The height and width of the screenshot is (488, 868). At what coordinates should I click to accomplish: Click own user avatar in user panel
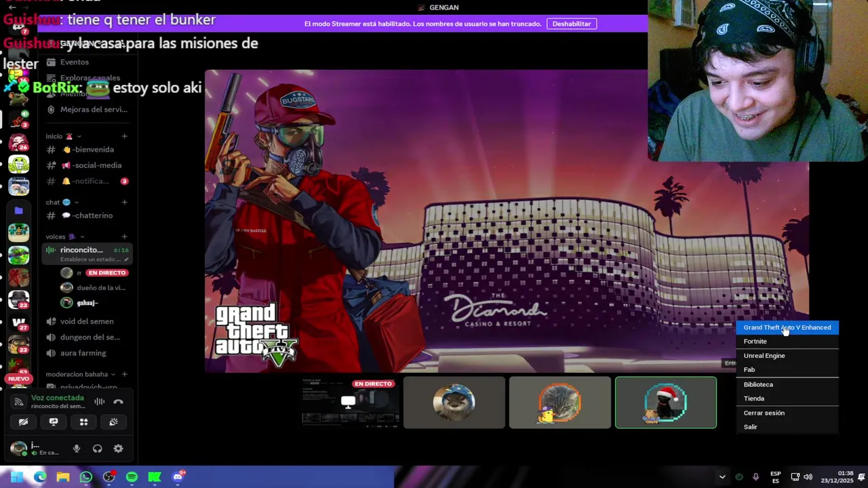18,448
